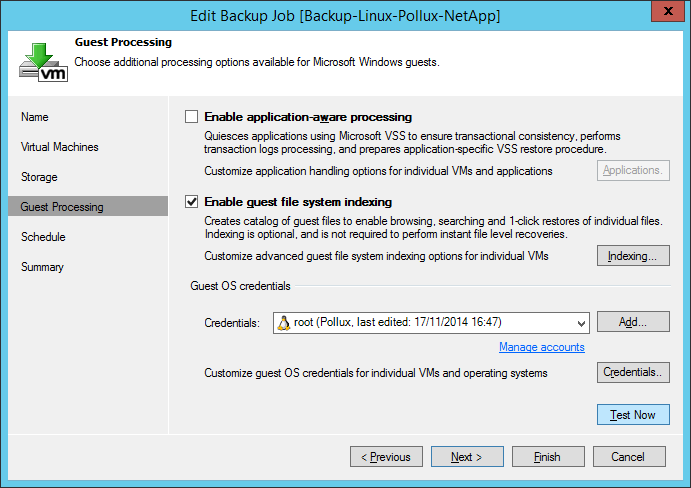The image size is (691, 488).
Task: Go to the Name step
Action: point(35,117)
